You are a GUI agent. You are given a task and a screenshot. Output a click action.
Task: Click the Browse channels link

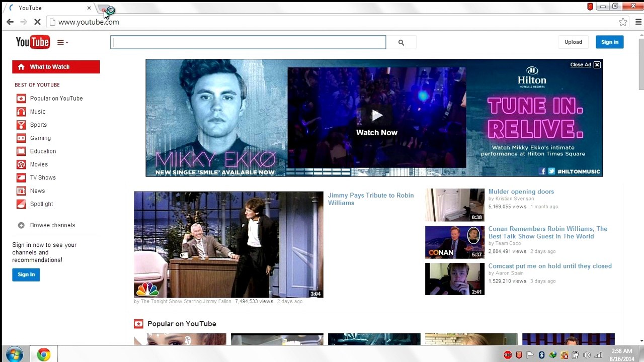[52, 225]
